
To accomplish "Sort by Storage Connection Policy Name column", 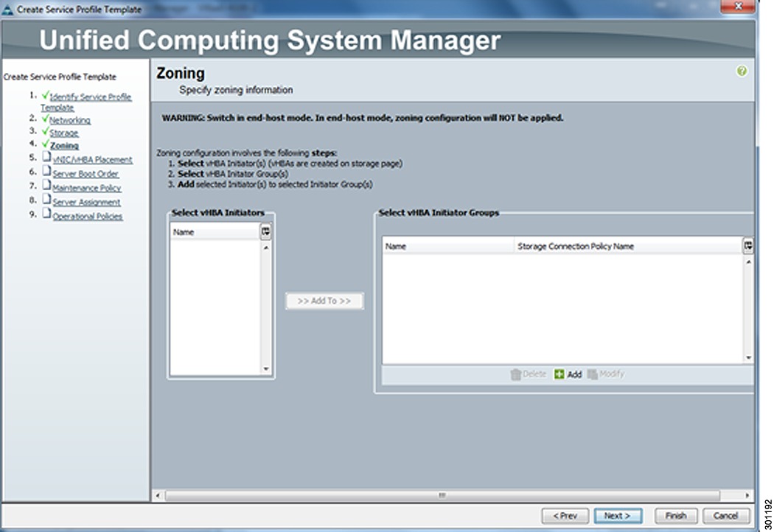I will (628, 246).
